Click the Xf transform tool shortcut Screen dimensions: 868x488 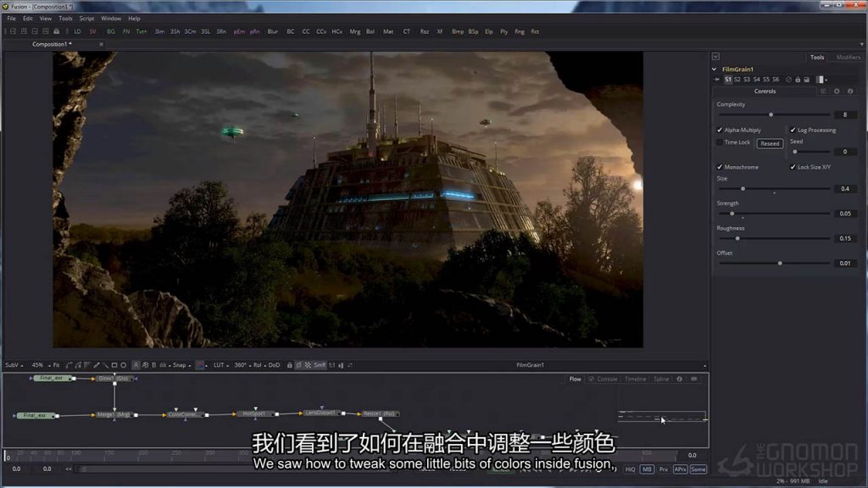point(439,31)
